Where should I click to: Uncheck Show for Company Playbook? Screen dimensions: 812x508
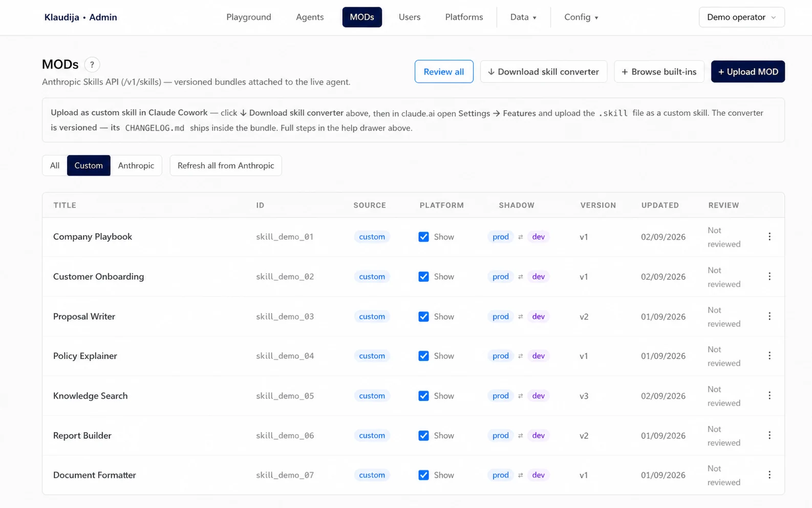coord(423,237)
